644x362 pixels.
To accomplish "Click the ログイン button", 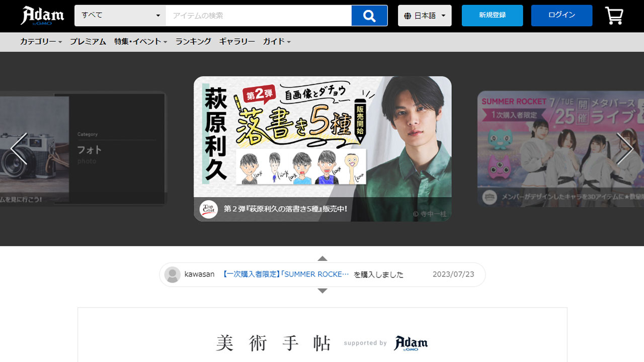I will click(561, 16).
